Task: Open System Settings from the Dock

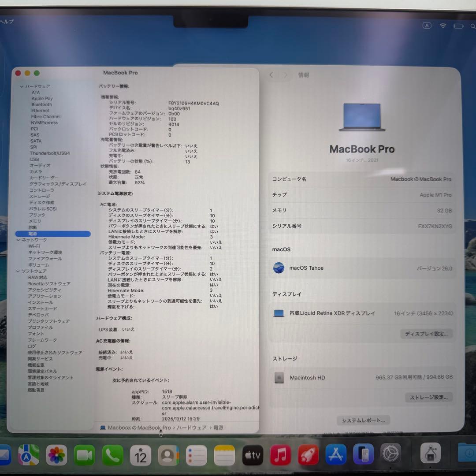Action: tap(390, 454)
